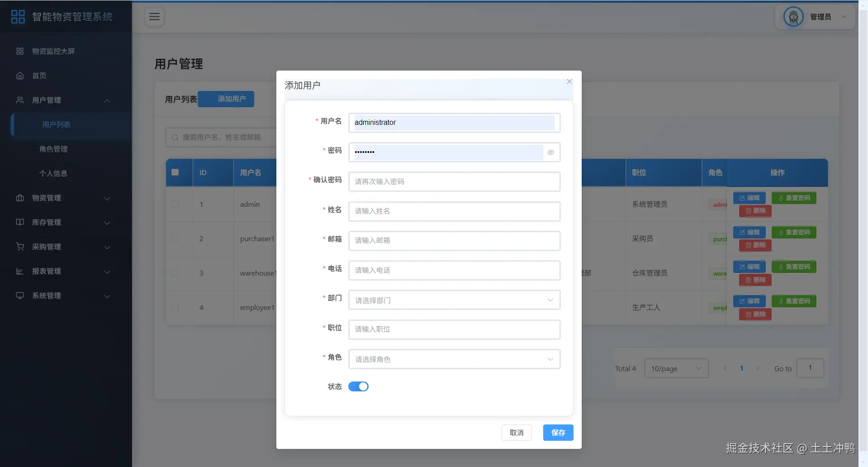The image size is (868, 467).
Task: Expand the 报表管理 submenu chevron
Action: tap(107, 272)
